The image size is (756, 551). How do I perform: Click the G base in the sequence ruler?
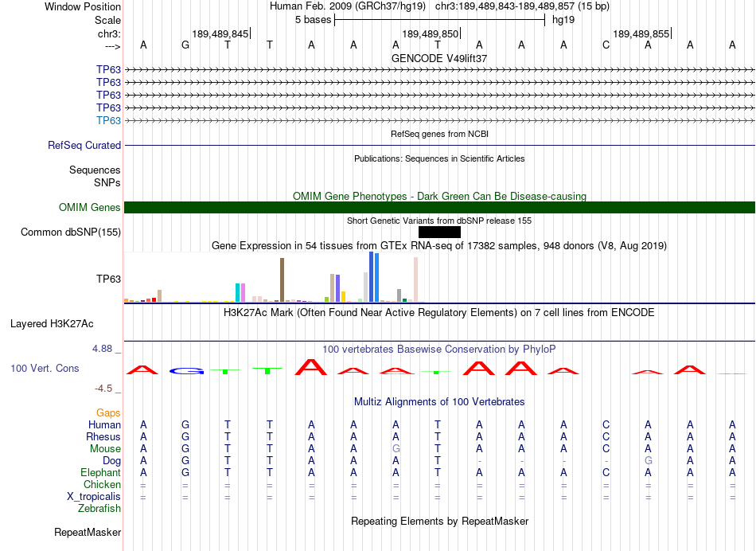(x=185, y=45)
